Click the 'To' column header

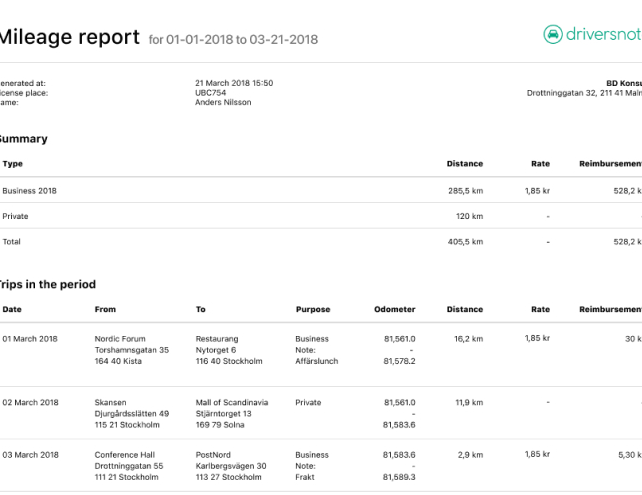point(201,309)
